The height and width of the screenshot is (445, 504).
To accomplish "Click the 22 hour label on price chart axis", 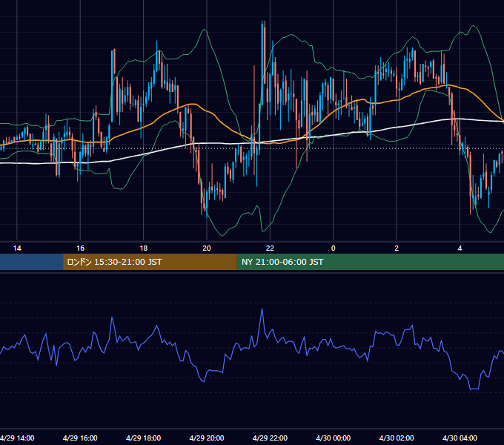I will tap(270, 248).
